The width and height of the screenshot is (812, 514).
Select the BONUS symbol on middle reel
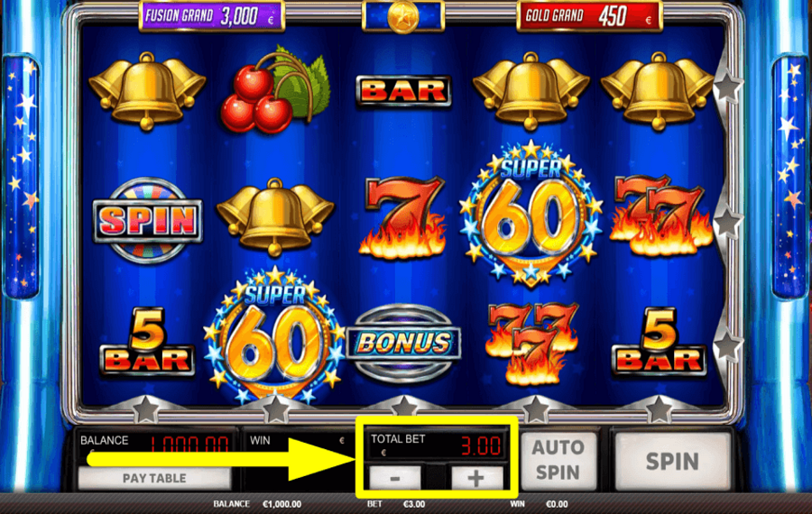(x=403, y=344)
